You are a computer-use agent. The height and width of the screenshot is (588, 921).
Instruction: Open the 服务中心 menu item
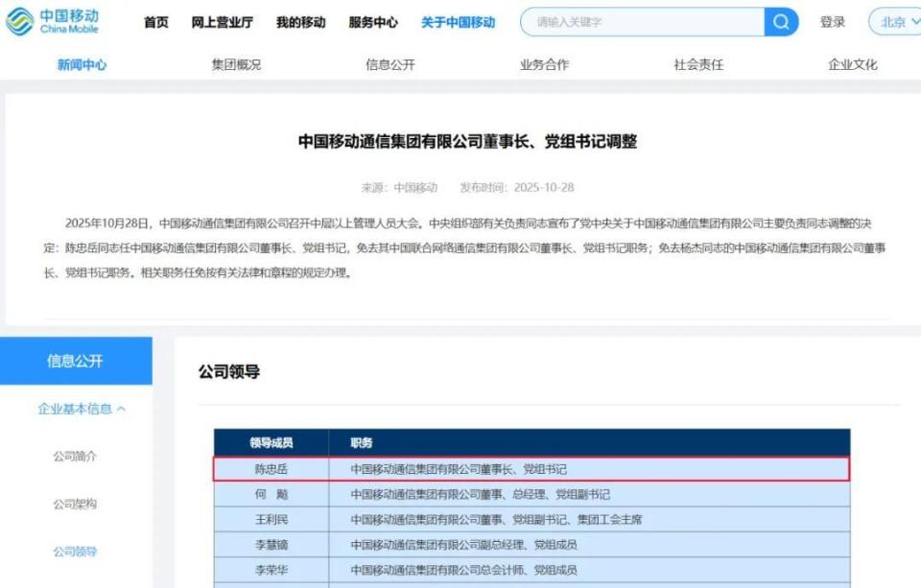click(371, 21)
